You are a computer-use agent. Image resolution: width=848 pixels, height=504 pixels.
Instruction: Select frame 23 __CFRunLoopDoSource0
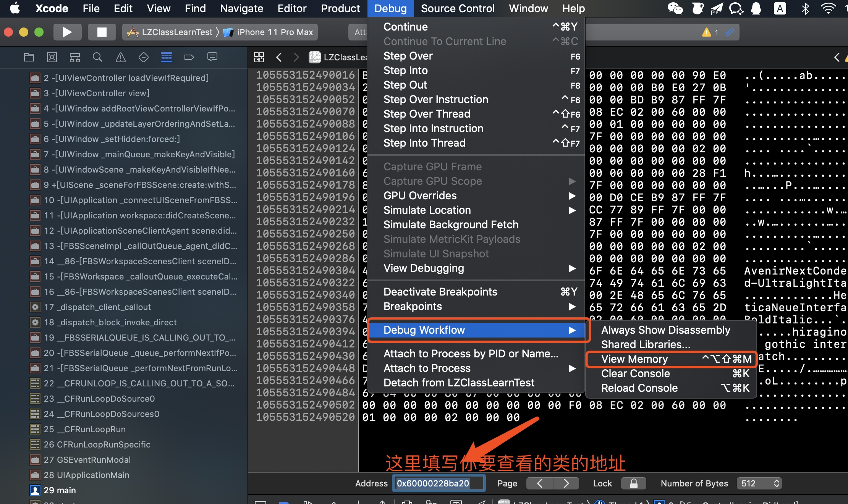tap(124, 399)
